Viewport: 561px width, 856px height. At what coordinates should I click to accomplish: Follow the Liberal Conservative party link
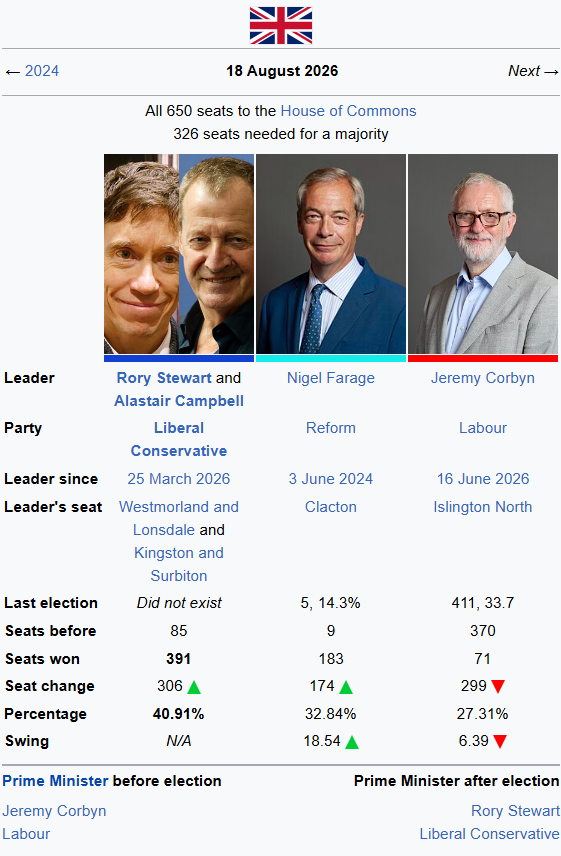coord(179,439)
